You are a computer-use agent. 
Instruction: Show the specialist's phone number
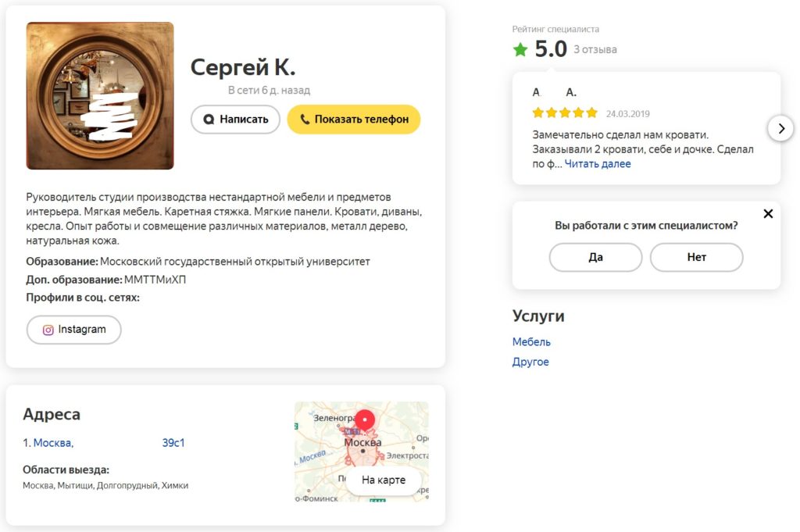click(x=354, y=120)
